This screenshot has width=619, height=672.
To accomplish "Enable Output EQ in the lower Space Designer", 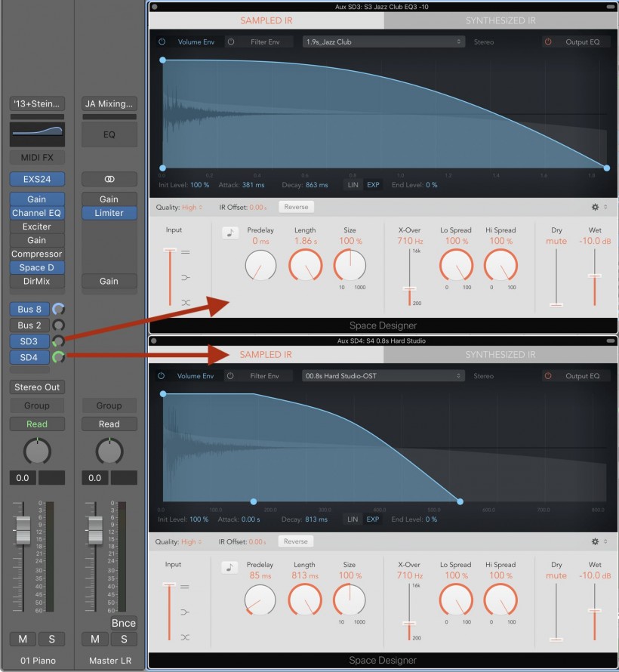I will [548, 376].
